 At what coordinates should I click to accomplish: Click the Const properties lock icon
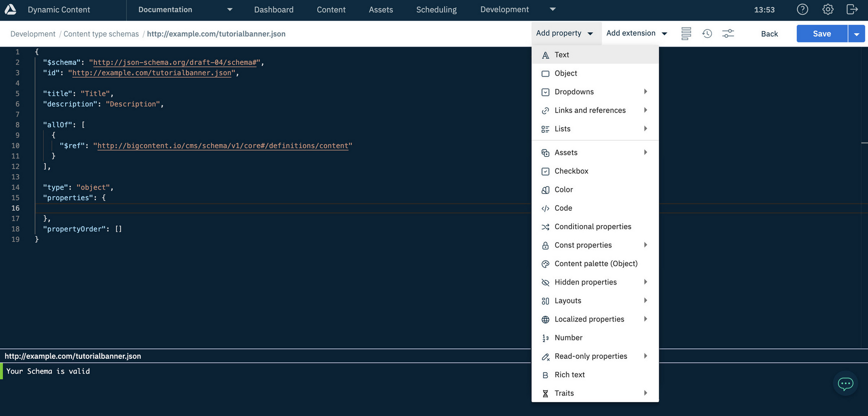click(x=545, y=245)
